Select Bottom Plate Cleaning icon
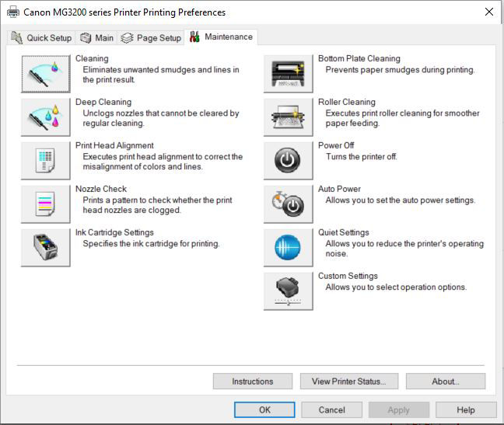This screenshot has width=504, height=425. point(288,74)
